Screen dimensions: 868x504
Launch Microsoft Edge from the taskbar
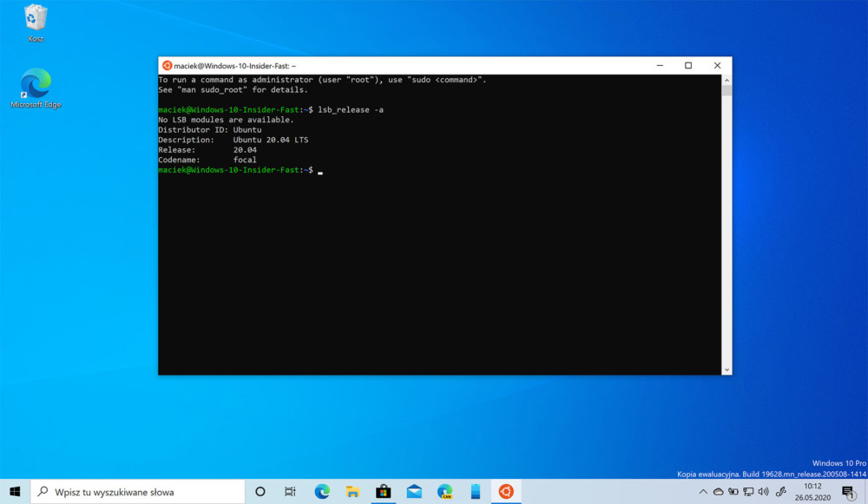pos(322,491)
